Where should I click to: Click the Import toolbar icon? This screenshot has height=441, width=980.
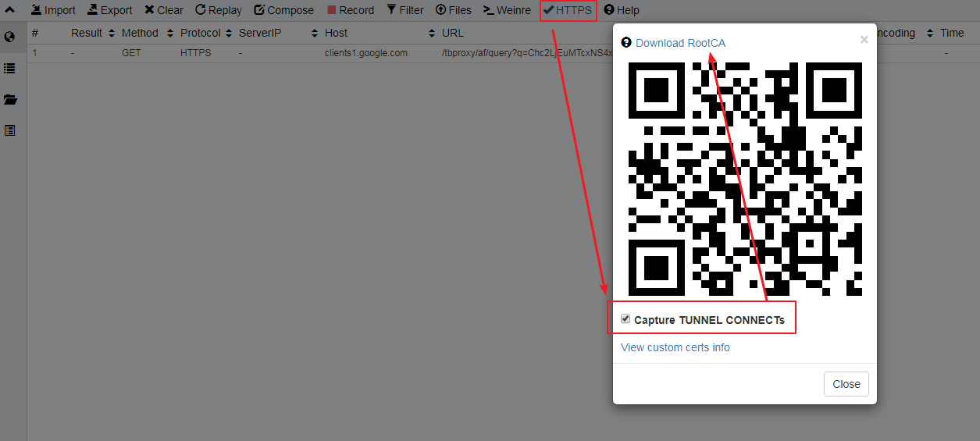click(x=36, y=10)
